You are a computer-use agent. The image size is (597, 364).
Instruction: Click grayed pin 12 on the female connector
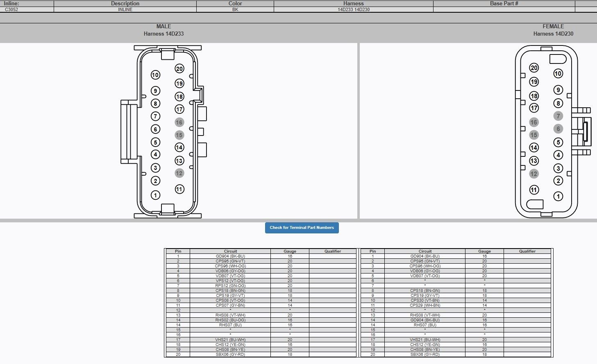tap(533, 174)
